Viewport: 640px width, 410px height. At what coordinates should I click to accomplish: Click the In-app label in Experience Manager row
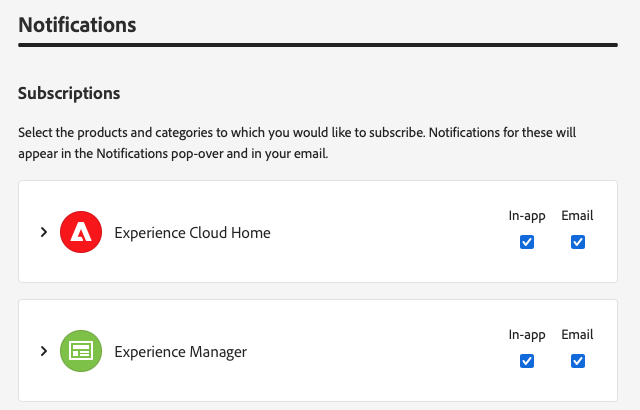tap(527, 335)
